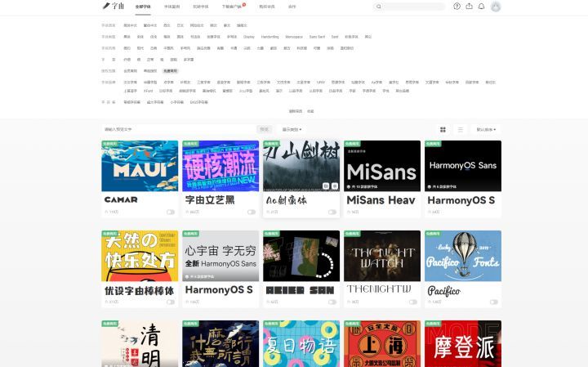Screen dimensions: 588x367
Task: Switch to grid view layout
Action: coord(443,129)
